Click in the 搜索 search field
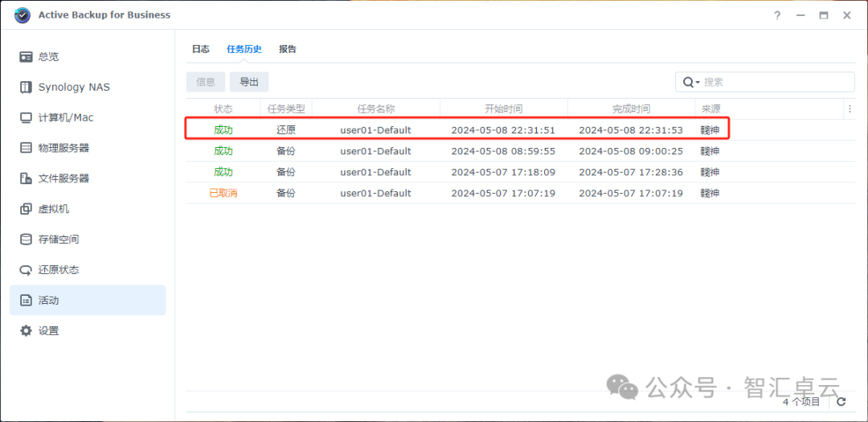Screen dimensions: 868x422 776,82
